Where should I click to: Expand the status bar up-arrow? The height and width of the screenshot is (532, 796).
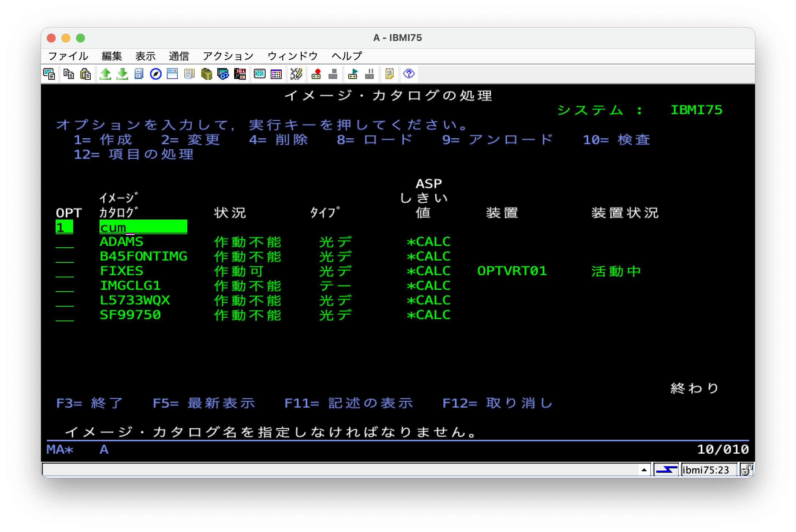coord(644,470)
